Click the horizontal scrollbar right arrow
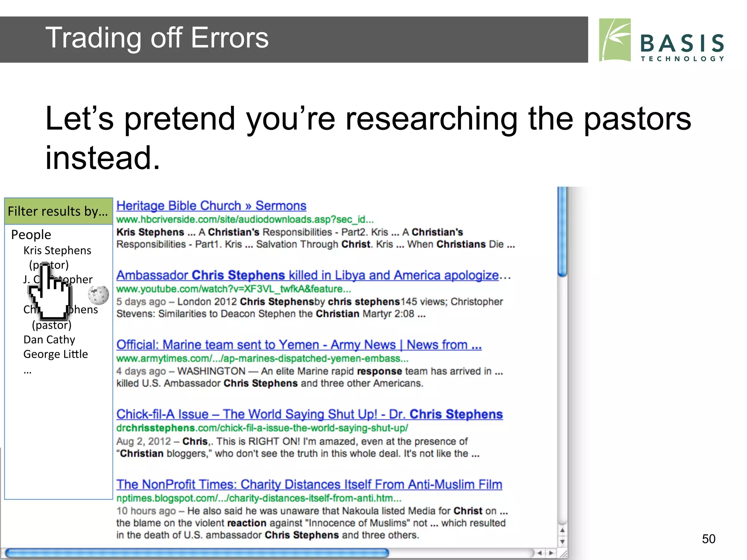Screen dimensions: 747x560 [x=551, y=553]
